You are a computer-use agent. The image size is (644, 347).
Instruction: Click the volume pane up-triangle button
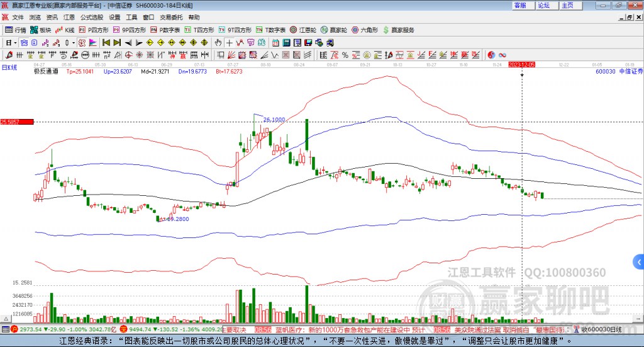coord(6,319)
